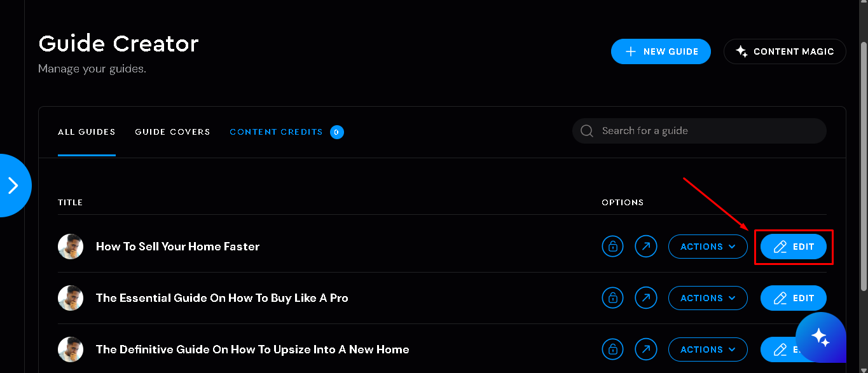The height and width of the screenshot is (373, 868).
Task: Open the Content Magic button
Action: 785,51
